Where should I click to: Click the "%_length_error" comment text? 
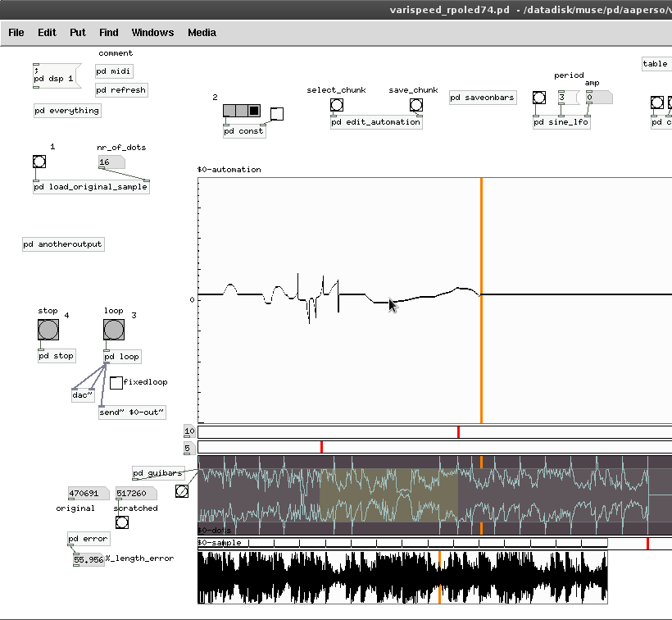(x=139, y=558)
